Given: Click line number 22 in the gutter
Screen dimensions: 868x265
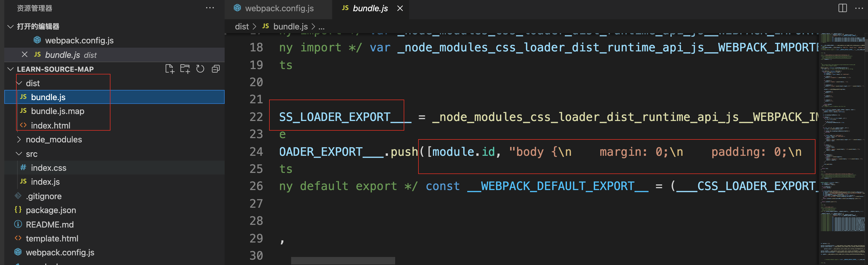Looking at the screenshot, I should coord(256,117).
